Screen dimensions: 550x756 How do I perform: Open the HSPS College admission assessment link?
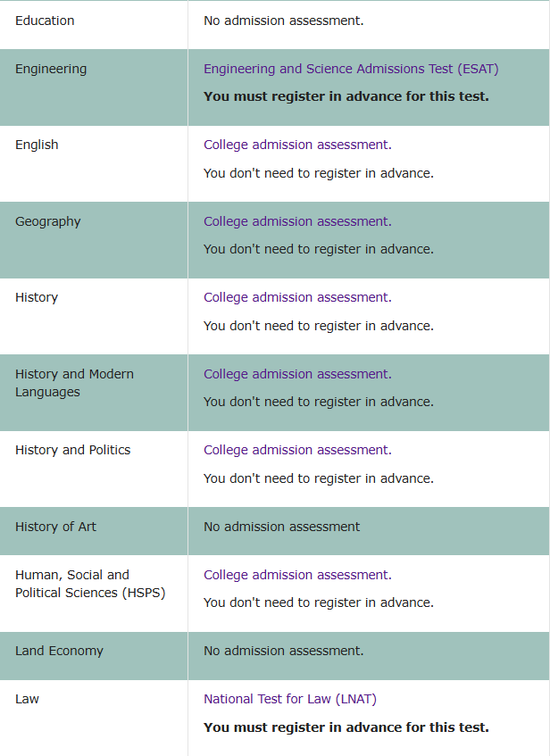click(x=297, y=575)
